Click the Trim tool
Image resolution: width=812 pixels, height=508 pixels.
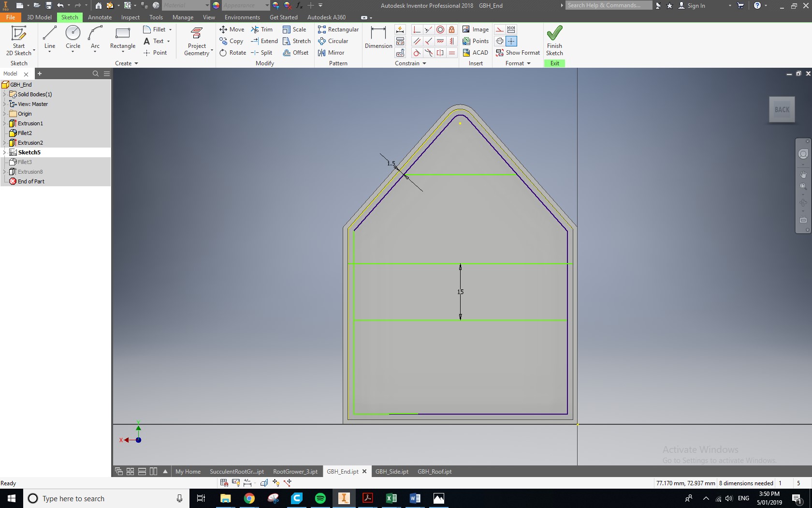click(261, 30)
